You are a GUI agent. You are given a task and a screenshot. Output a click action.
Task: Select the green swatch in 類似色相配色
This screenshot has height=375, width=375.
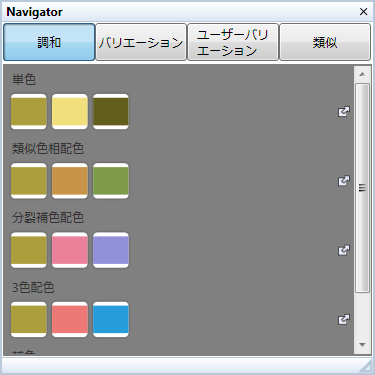111,181
